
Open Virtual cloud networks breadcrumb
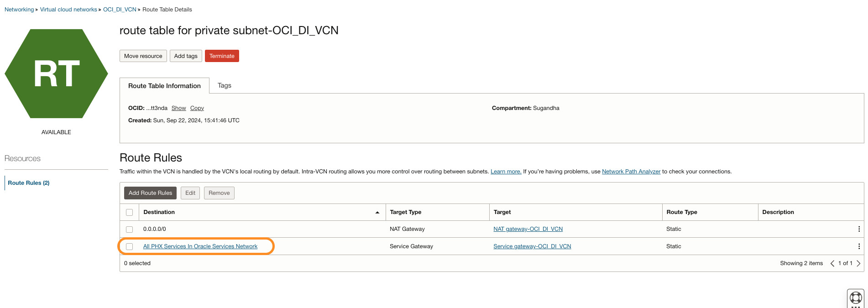pyautogui.click(x=68, y=10)
